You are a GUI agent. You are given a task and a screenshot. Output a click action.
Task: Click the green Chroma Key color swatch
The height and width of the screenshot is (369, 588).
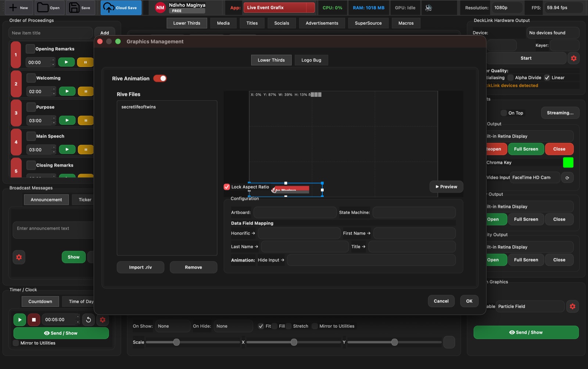(x=568, y=163)
